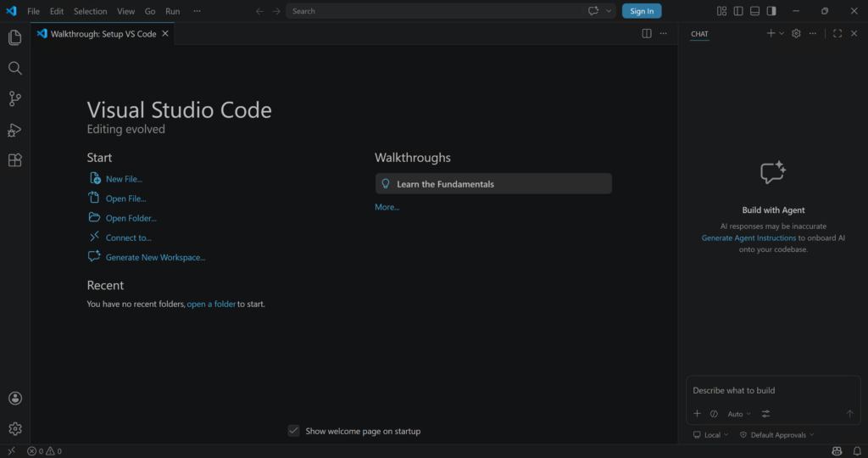Uncheck Show welcome page on startup
This screenshot has height=458, width=868.
(293, 431)
